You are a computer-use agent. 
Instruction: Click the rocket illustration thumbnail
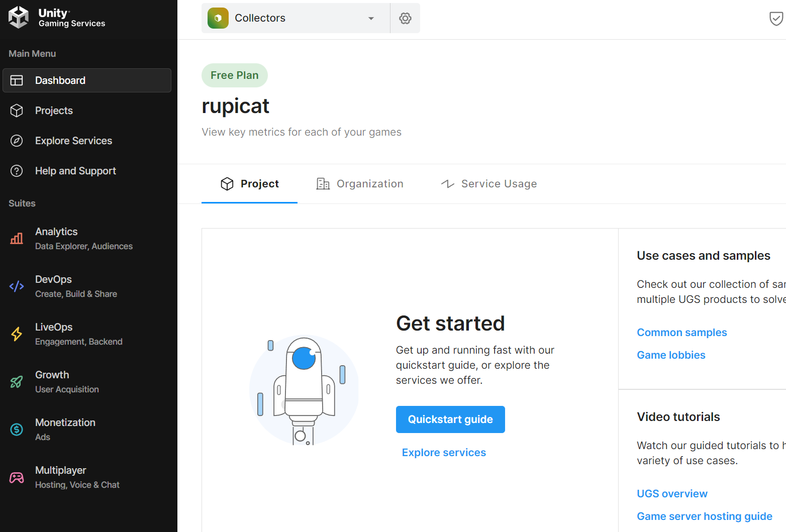tap(304, 390)
